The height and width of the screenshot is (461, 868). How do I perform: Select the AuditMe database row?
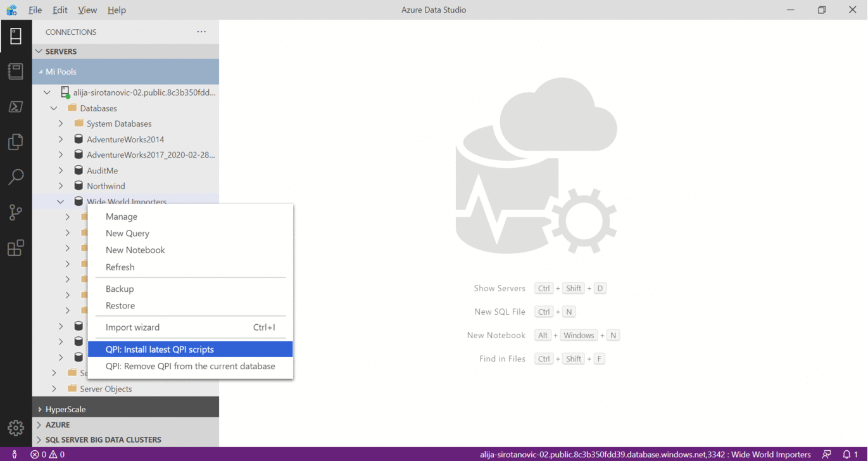(125, 170)
